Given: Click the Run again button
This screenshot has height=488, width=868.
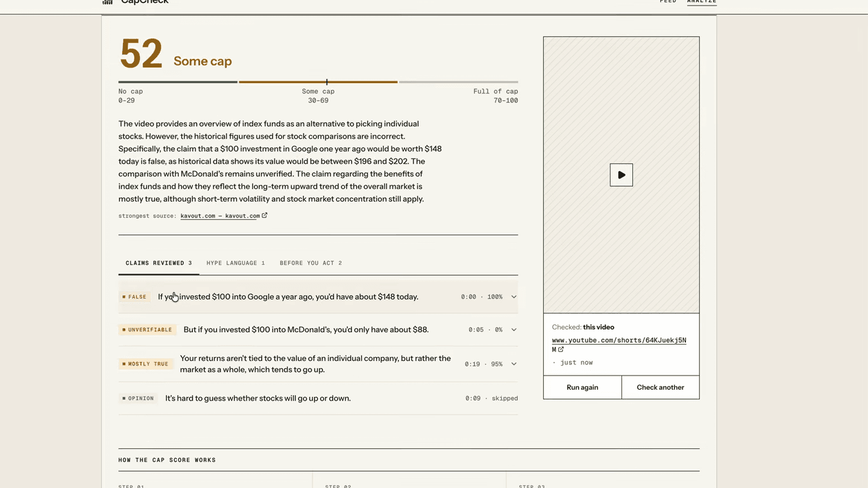Looking at the screenshot, I should pyautogui.click(x=582, y=387).
